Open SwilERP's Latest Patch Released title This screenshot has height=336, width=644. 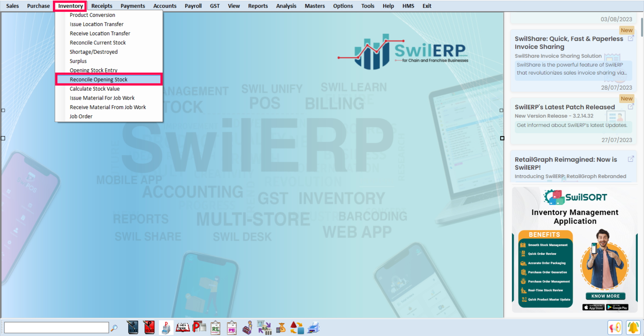click(x=565, y=107)
